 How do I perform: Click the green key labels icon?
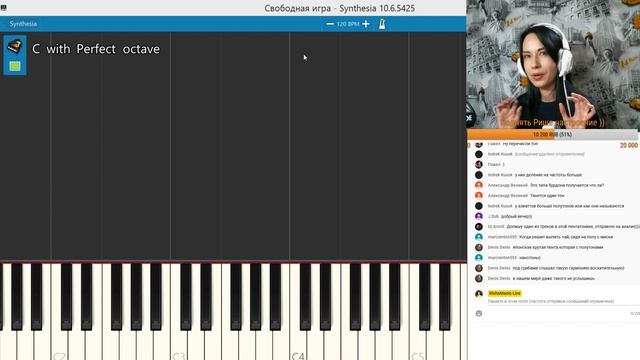click(15, 66)
